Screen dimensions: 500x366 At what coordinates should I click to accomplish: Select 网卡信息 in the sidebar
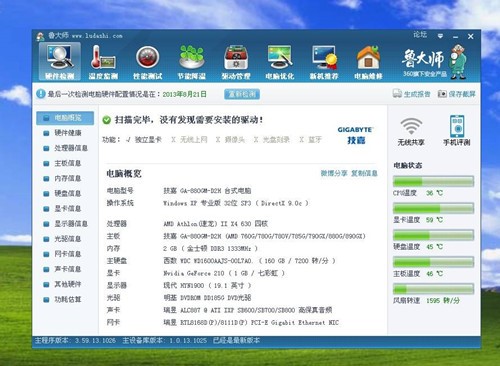pos(65,254)
